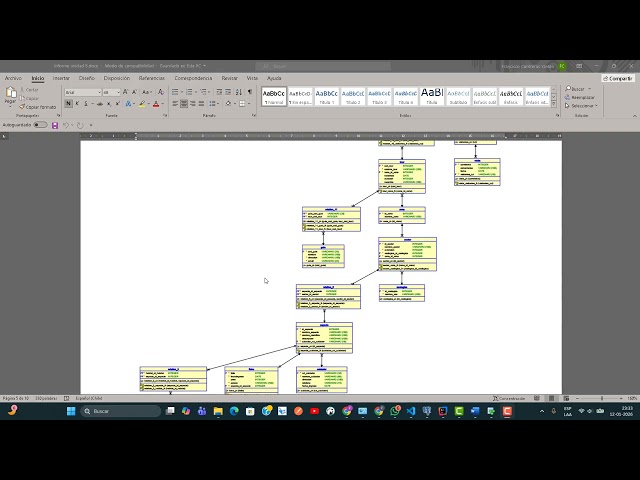The image size is (640, 480).
Task: Toggle show paragraph marks
Action: pos(250,92)
